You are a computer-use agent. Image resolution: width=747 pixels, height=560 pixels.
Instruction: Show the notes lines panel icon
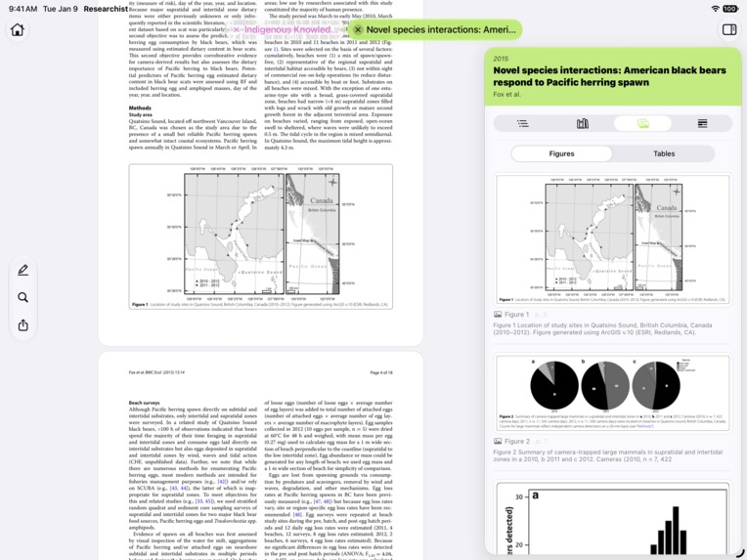click(702, 124)
